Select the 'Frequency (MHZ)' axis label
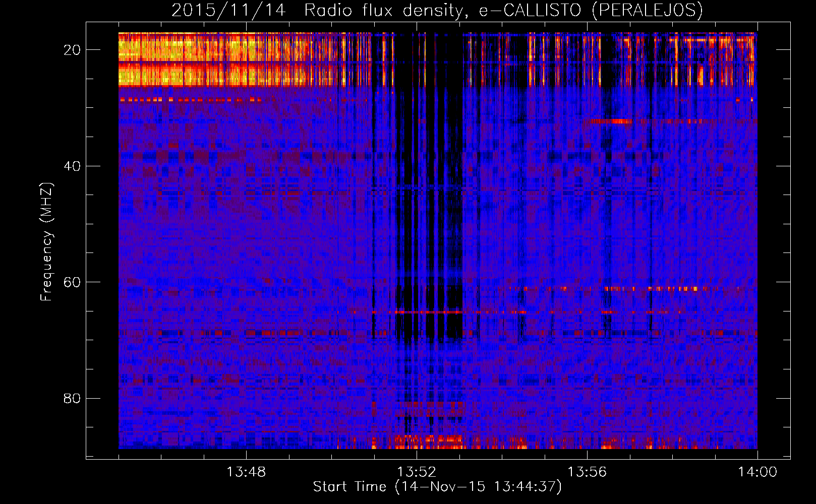Image resolution: width=816 pixels, height=504 pixels. click(x=46, y=242)
